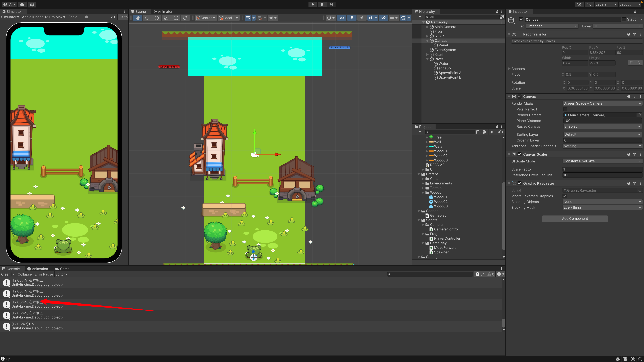Screen dimensions: 644x362
Task: Switch to the Animation tab
Action: click(x=38, y=269)
